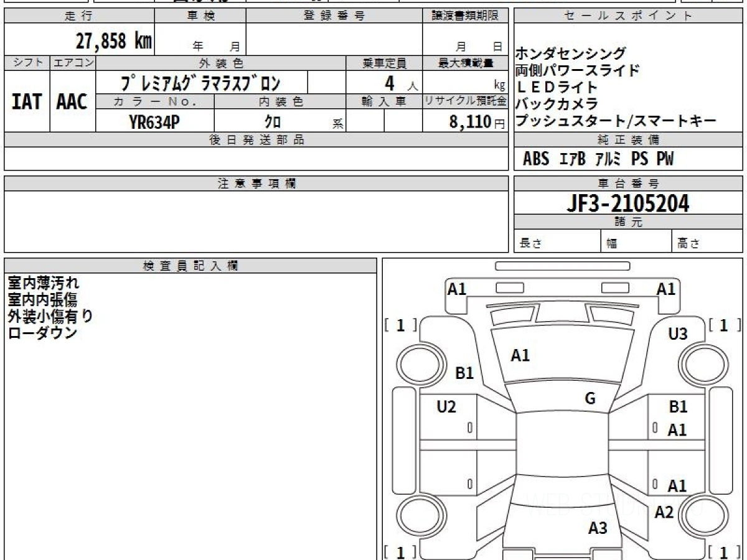This screenshot has height=560, width=747.
Task: Select the 高さ dimension label
Action: [689, 244]
